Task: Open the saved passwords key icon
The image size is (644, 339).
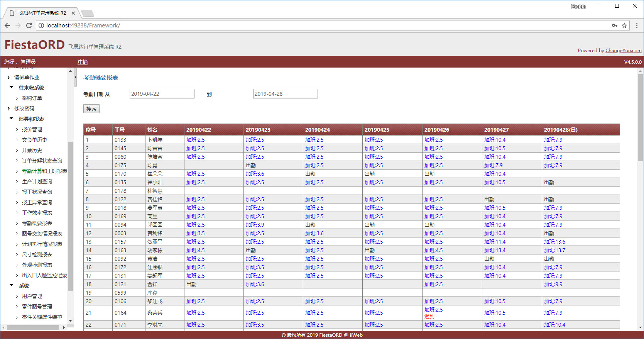Action: coord(615,25)
